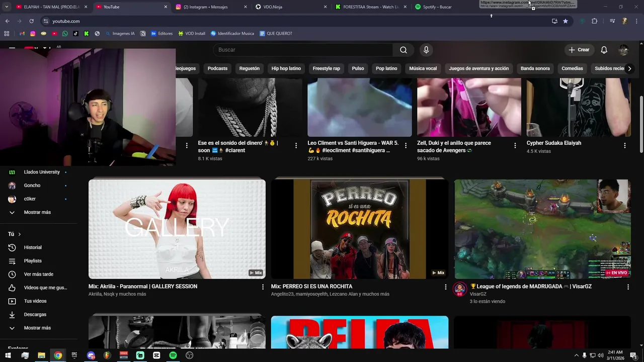This screenshot has height=362, width=644.
Task: Open options for PERREO SI ES UNA ROCHITA mix
Action: (x=445, y=287)
